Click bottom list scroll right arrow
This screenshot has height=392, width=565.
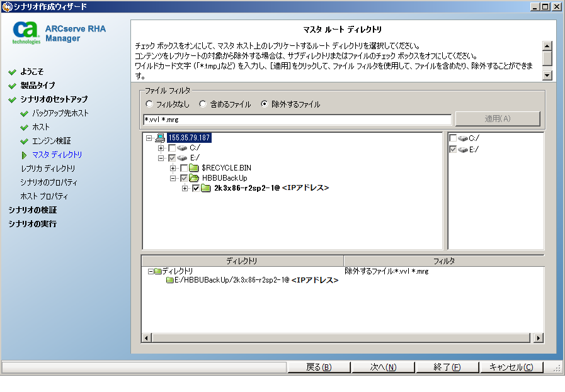point(539,338)
